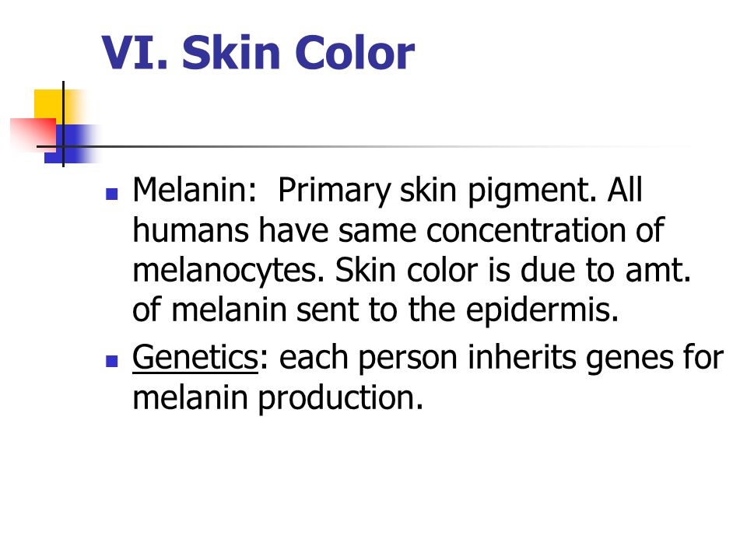The width and height of the screenshot is (747, 560).
Task: Click the vertical black line crossing the squares
Action: click(x=63, y=124)
